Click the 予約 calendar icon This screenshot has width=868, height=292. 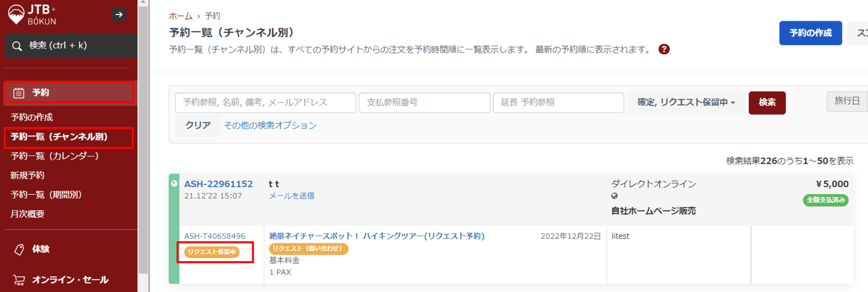19,93
